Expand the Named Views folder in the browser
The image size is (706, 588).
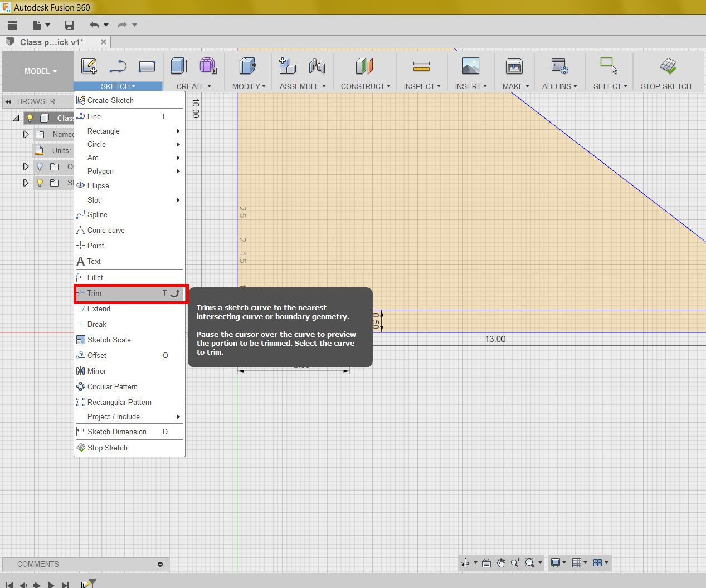click(x=26, y=134)
